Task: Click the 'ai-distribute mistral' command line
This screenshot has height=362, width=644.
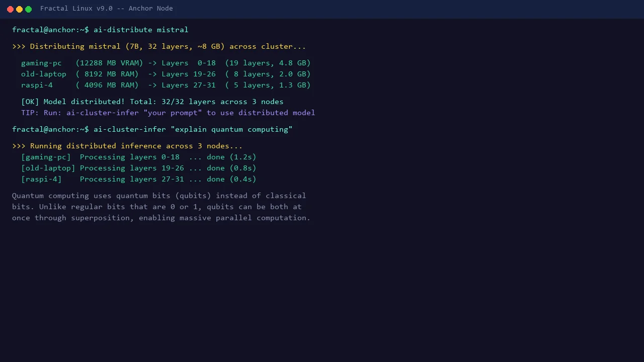Action: click(x=100, y=30)
